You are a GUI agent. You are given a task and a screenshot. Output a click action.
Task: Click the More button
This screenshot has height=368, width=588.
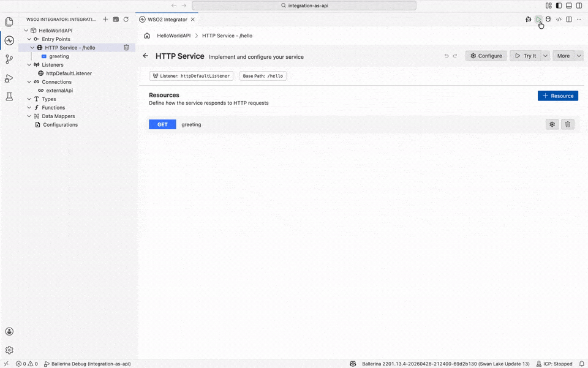(563, 56)
